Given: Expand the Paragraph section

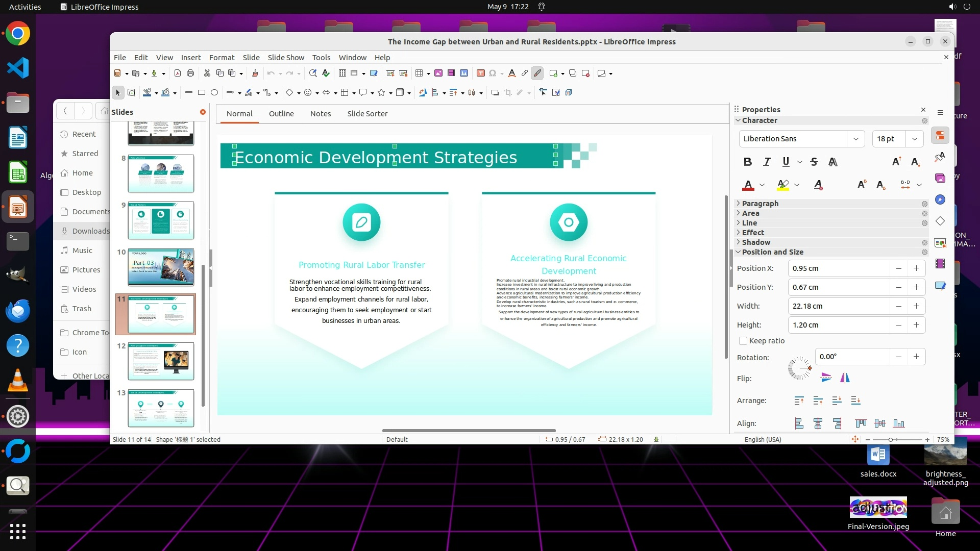Looking at the screenshot, I should pos(760,204).
